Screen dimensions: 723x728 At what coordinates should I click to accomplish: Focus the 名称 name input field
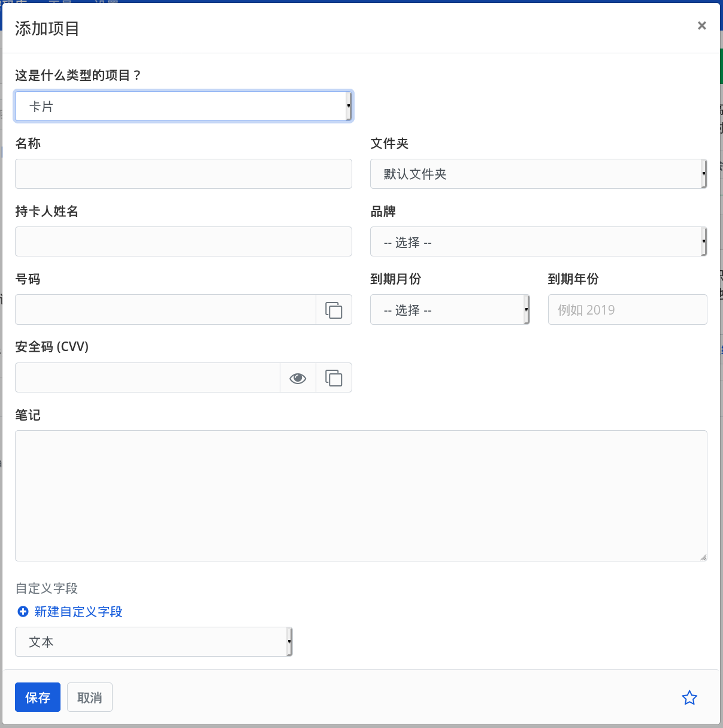[x=183, y=174]
